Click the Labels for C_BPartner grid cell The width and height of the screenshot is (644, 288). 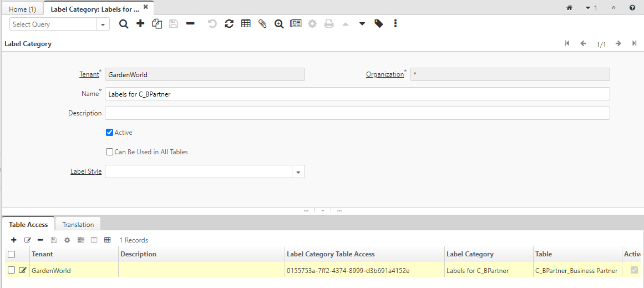[x=489, y=270]
